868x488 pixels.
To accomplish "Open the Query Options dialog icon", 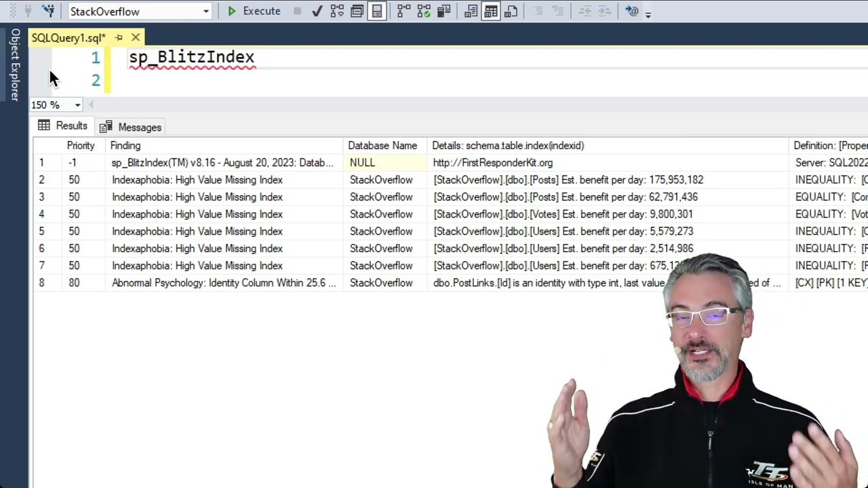I will 357,11.
